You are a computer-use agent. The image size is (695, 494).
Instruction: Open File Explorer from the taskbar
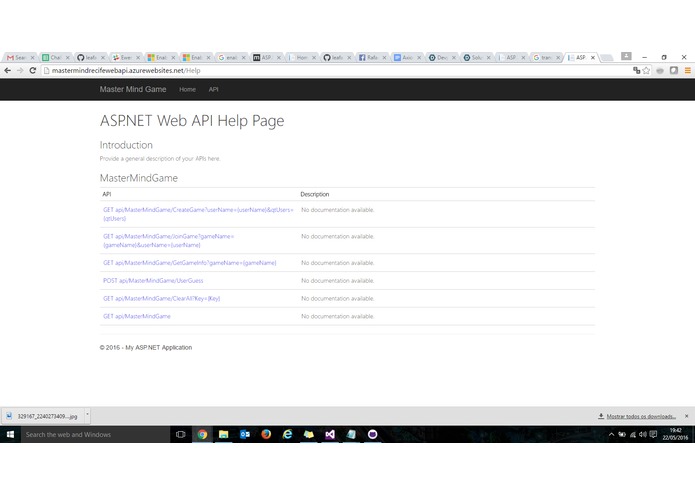tap(223, 434)
